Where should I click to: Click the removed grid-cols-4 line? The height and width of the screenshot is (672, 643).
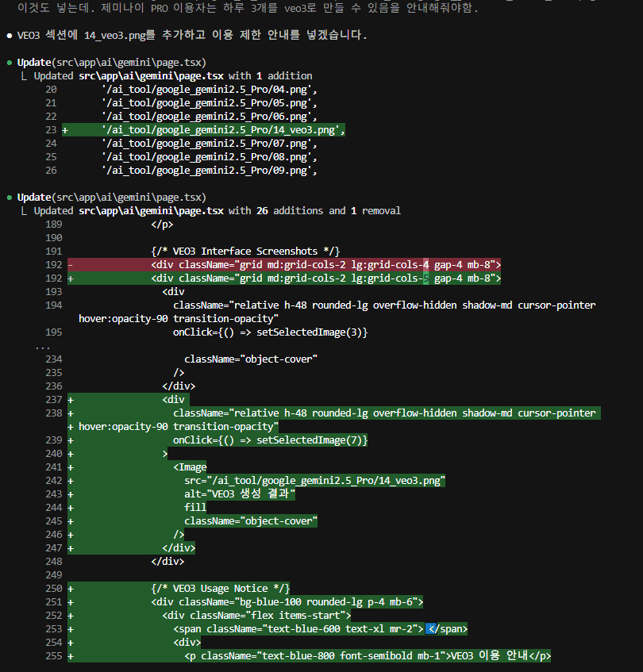point(325,264)
